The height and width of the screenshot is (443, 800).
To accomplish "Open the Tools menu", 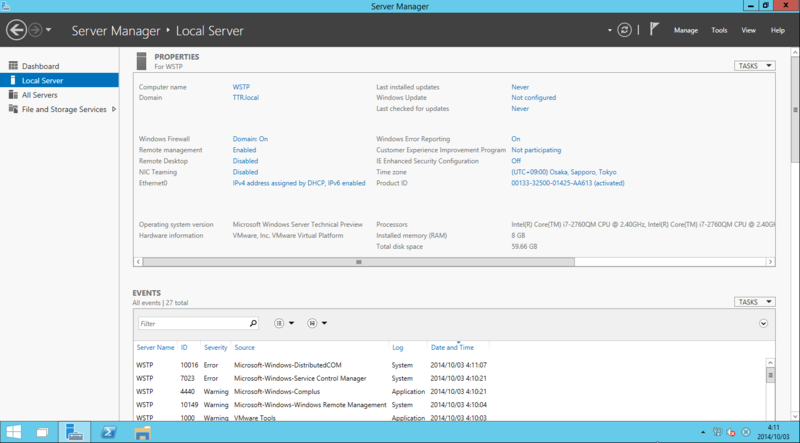I will click(x=719, y=30).
